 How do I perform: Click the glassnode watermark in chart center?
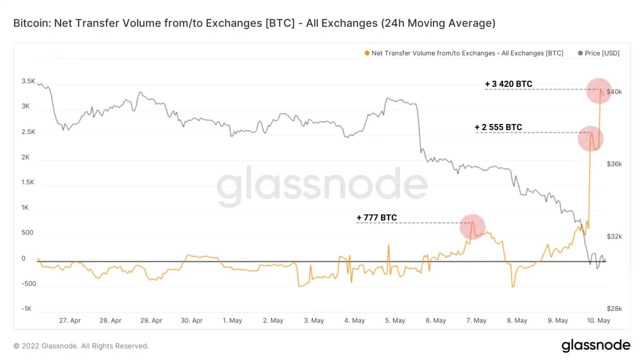tap(322, 186)
